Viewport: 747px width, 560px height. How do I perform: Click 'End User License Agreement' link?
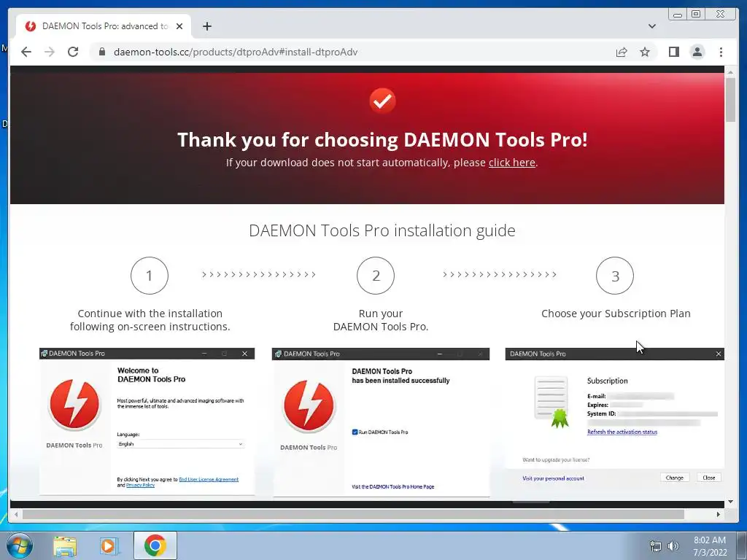(209, 479)
